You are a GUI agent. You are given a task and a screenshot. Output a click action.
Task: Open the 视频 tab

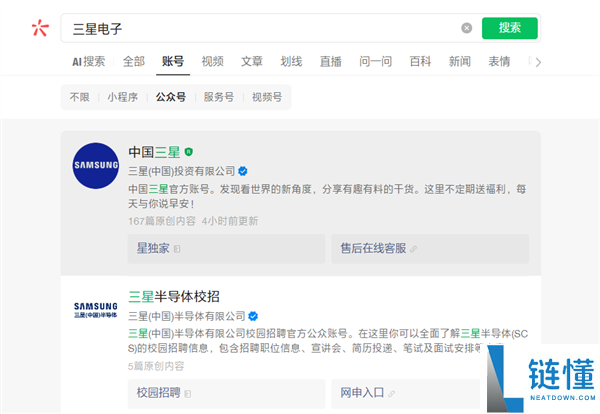click(212, 61)
